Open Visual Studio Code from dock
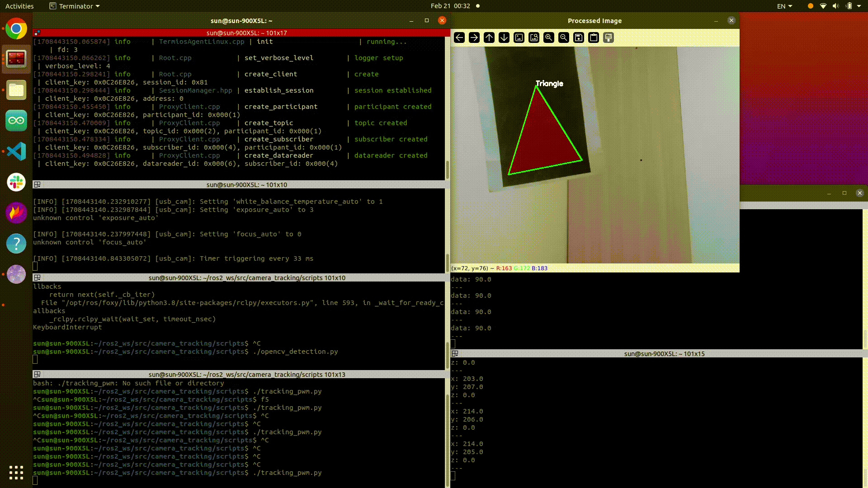The image size is (868, 488). coord(16,151)
